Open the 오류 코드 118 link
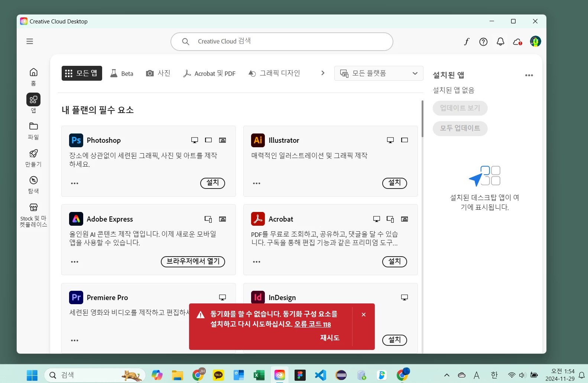 pyautogui.click(x=312, y=324)
